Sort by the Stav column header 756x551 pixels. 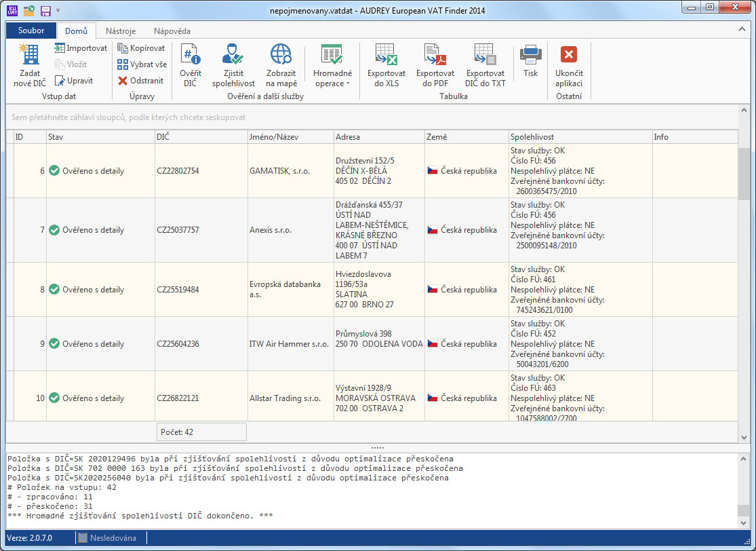pos(100,136)
